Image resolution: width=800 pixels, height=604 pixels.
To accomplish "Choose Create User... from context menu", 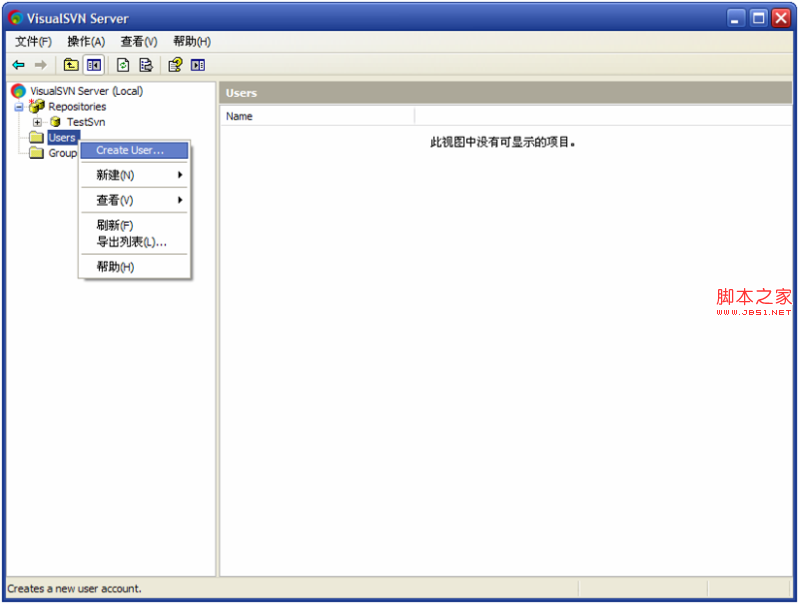I will (135, 150).
